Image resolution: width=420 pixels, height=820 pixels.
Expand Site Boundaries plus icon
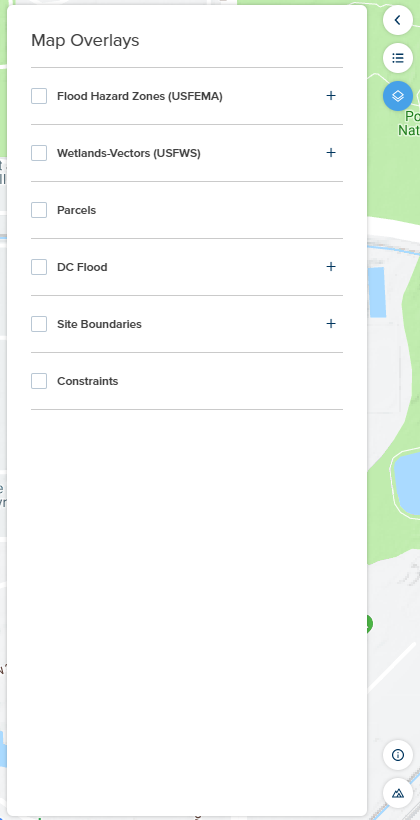[x=331, y=324]
